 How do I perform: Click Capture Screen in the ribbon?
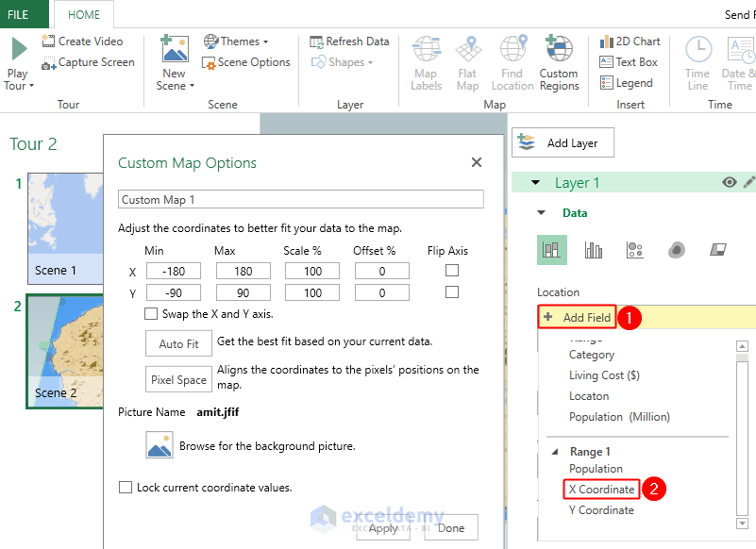(x=88, y=62)
